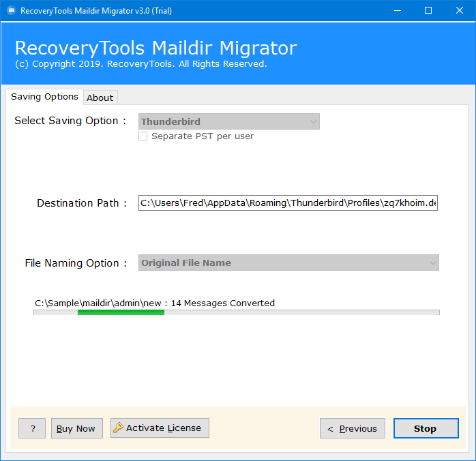This screenshot has width=476, height=461.
Task: Stop the conversion with Stop button
Action: pos(426,428)
